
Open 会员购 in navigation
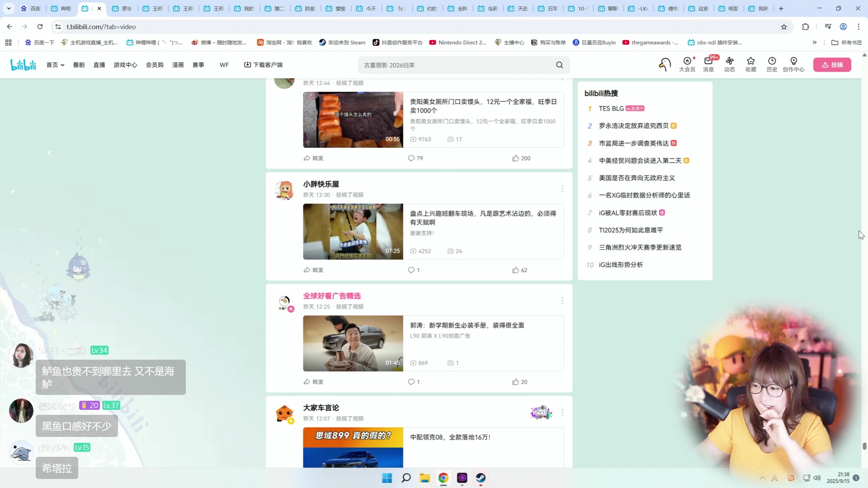tap(155, 65)
